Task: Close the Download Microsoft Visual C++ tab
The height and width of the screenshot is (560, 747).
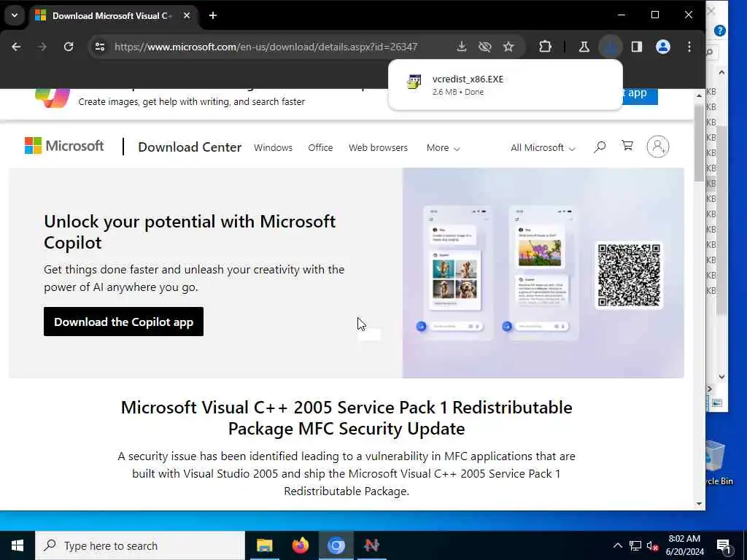Action: [x=187, y=15]
